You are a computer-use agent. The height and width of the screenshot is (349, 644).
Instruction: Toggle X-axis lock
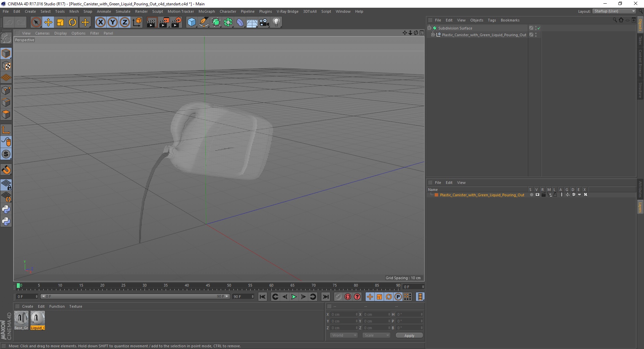[100, 22]
